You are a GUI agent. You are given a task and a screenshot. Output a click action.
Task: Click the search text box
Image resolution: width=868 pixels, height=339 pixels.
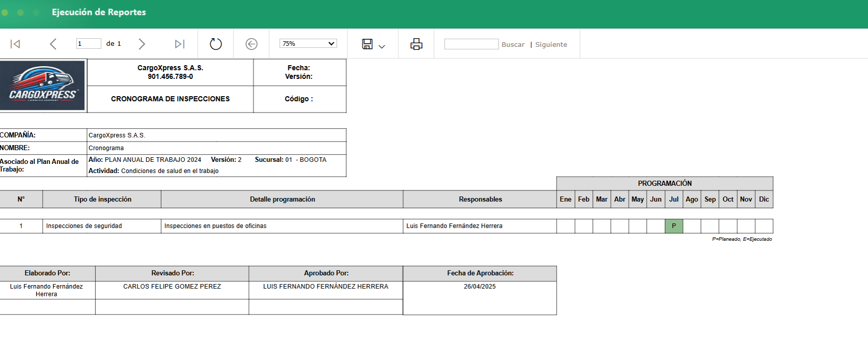coord(471,44)
